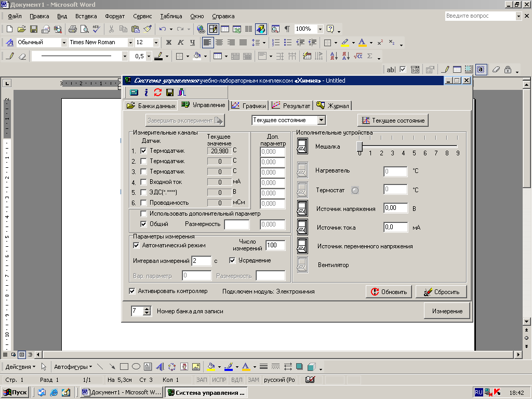Click the numbered list icon in Word
Viewport: 532px width, 399px height.
click(x=276, y=43)
